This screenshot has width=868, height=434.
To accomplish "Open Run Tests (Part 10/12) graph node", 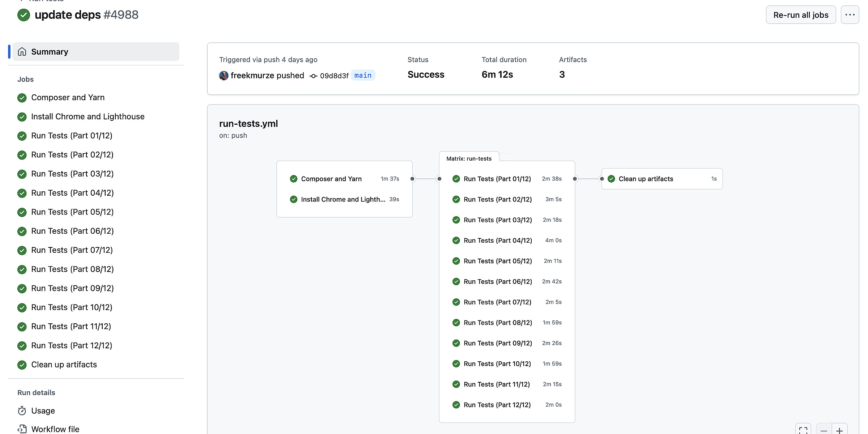I will click(507, 364).
